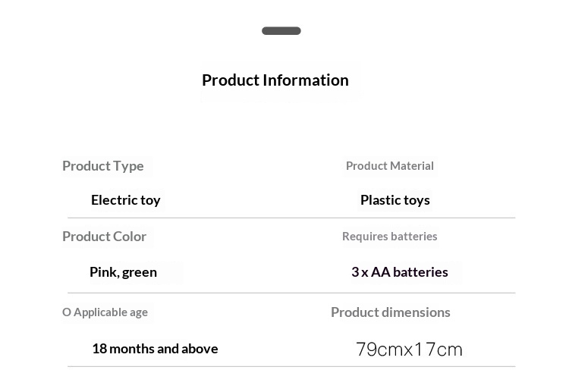The height and width of the screenshot is (392, 569).
Task: Click the Plastic toys value
Action: click(395, 200)
